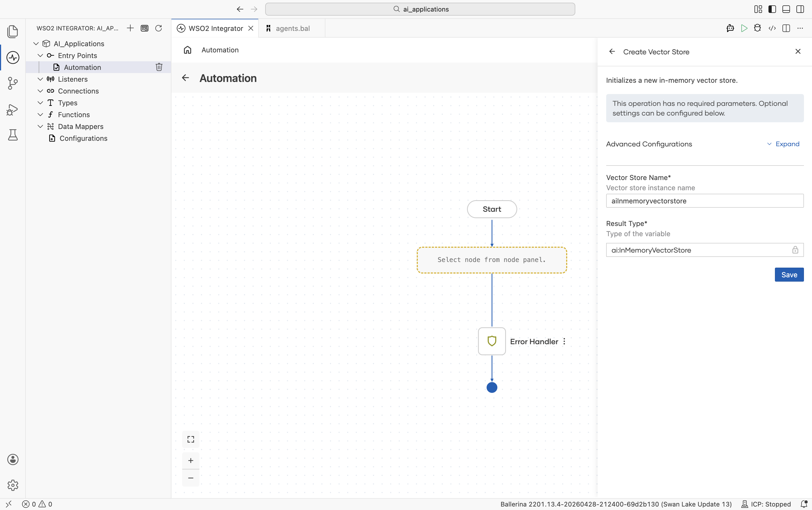812x510 pixels.
Task: Expand the Functions section
Action: click(40, 114)
